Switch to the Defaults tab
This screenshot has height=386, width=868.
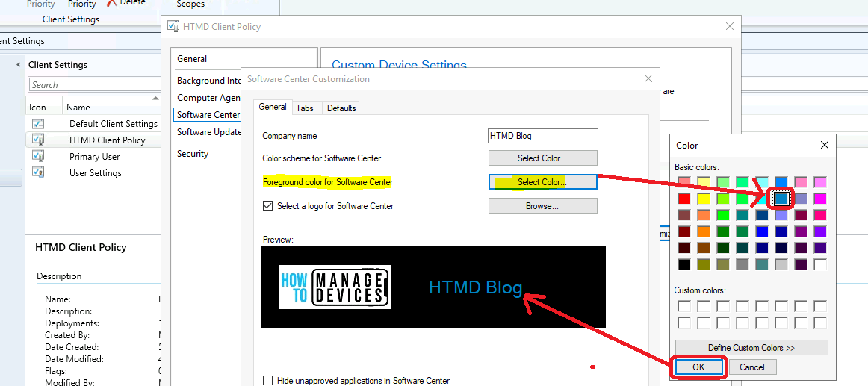click(341, 108)
